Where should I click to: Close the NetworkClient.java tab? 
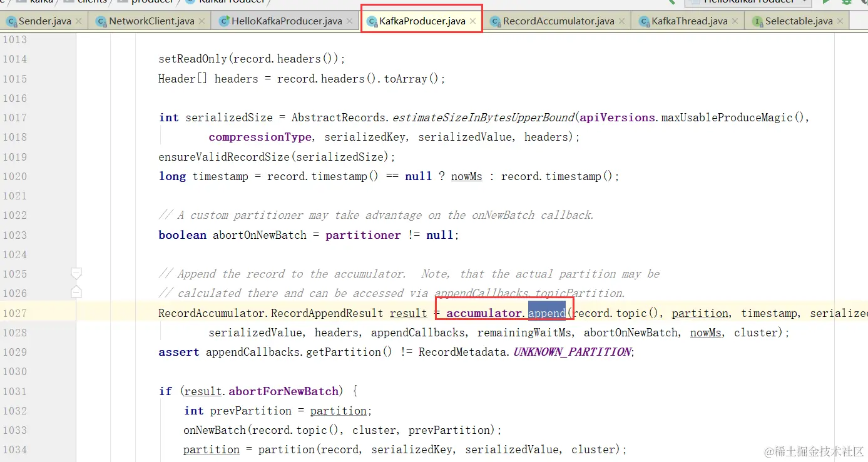tap(202, 21)
